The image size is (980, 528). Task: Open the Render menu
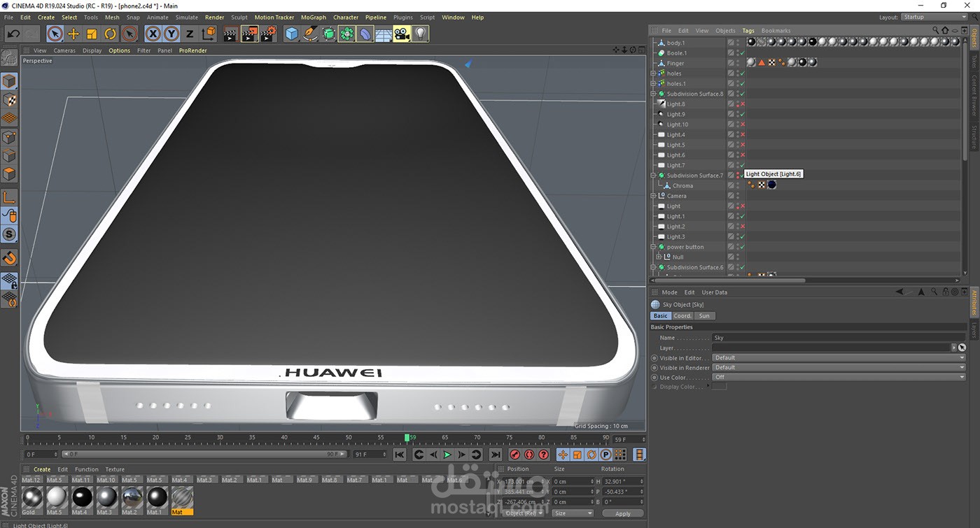pos(214,17)
